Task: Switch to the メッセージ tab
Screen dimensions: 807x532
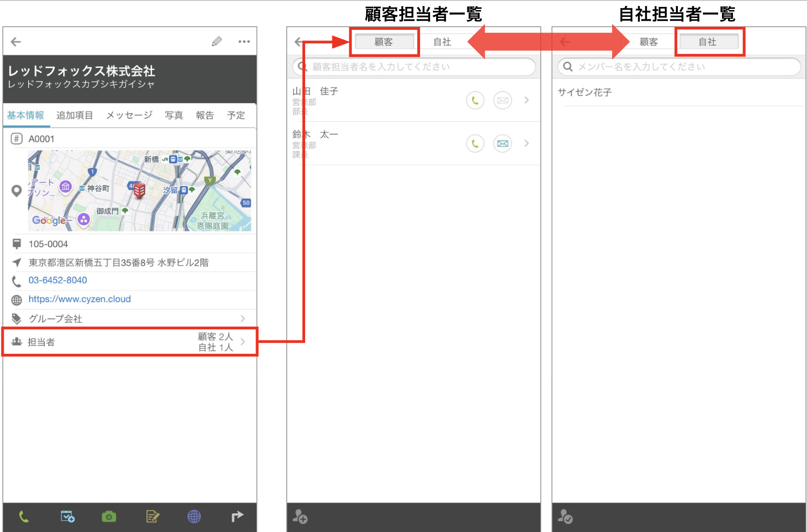Action: [x=129, y=115]
